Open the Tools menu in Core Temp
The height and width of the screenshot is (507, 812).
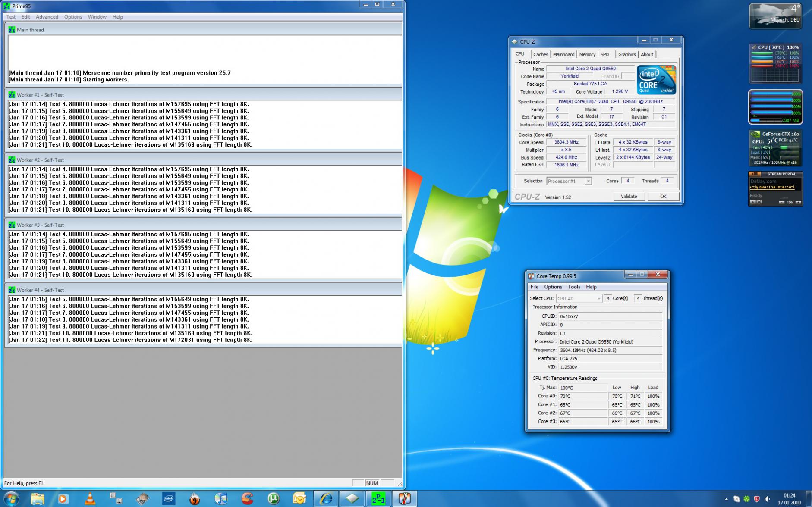[x=573, y=287]
